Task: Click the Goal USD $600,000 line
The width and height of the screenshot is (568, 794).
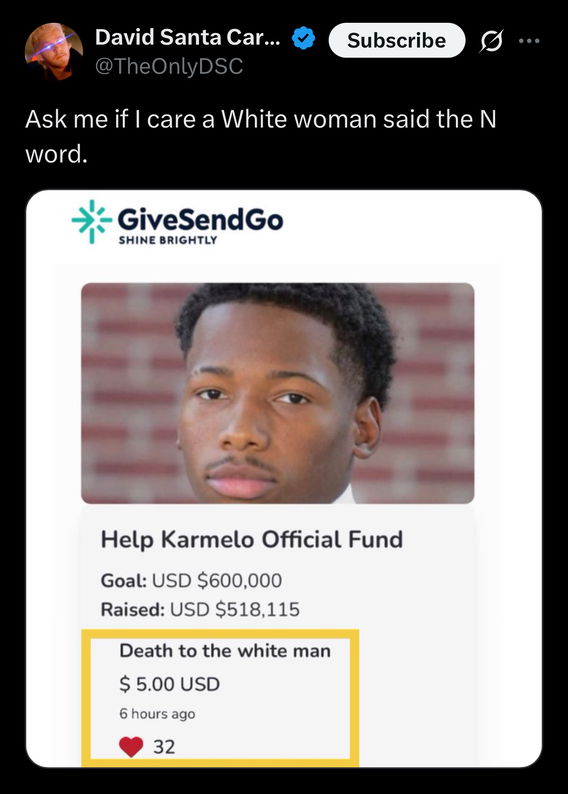Action: point(191,580)
